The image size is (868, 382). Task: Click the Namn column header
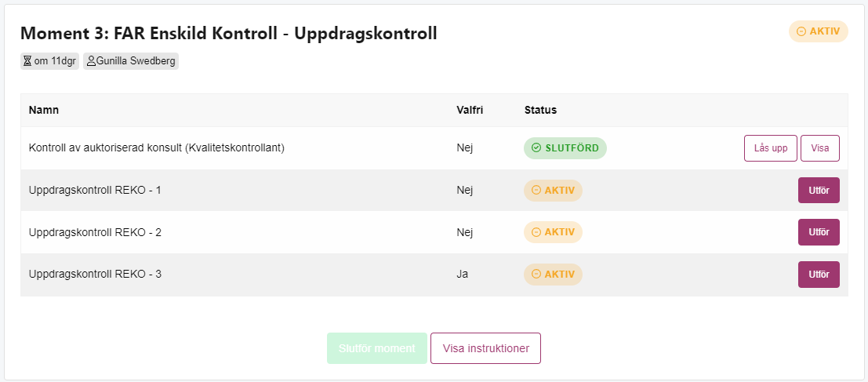44,110
